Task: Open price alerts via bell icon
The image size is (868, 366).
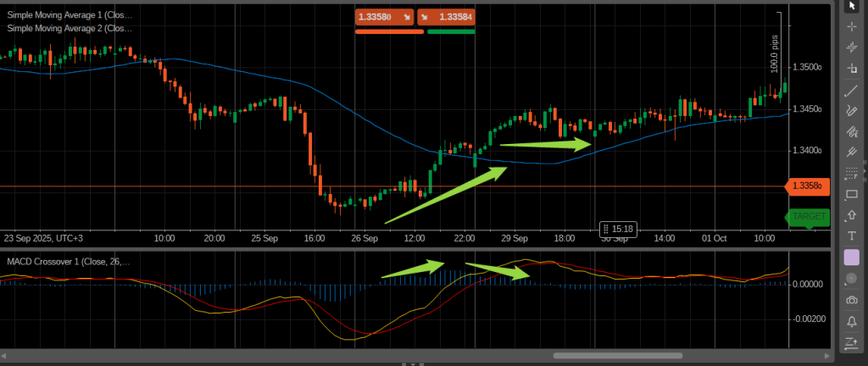Action: coord(852,321)
